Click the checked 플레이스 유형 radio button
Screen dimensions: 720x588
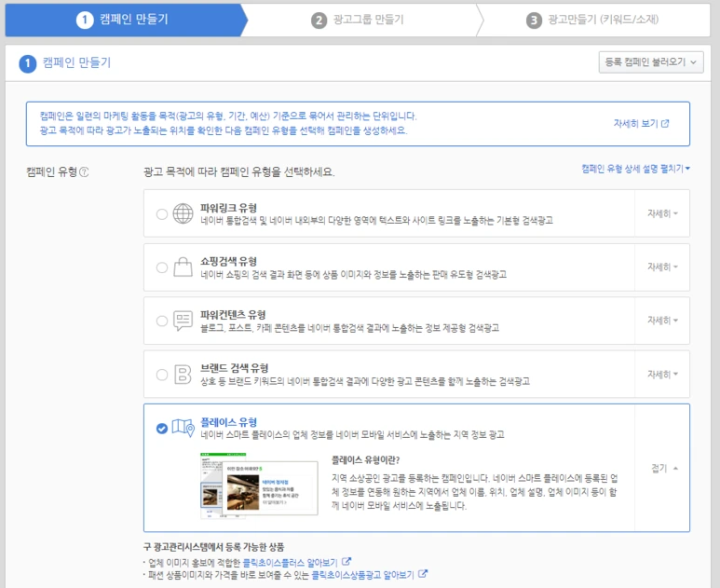[x=162, y=428]
